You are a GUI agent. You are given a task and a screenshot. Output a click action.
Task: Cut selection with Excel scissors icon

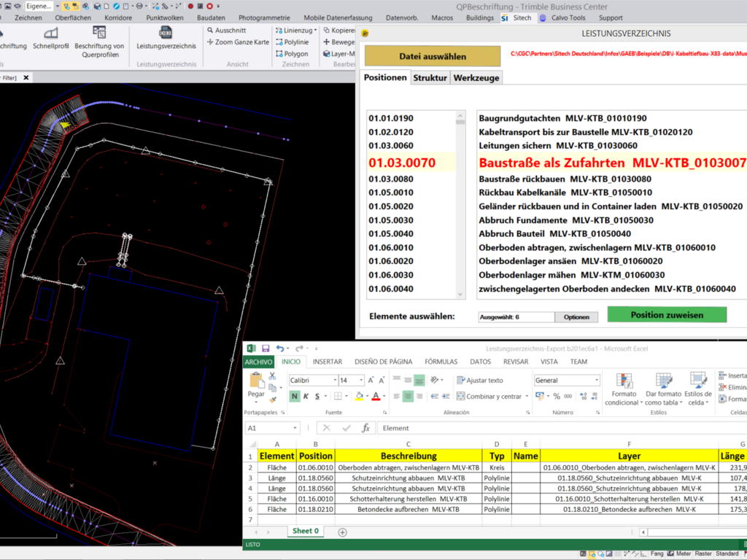[x=272, y=376]
